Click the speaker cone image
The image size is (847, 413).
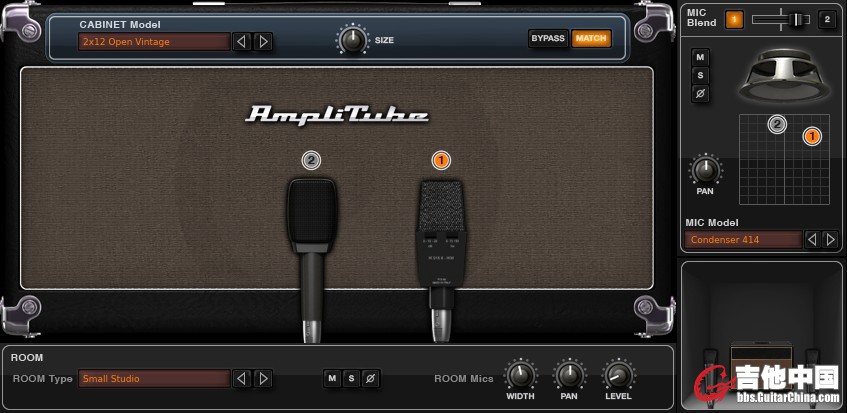tap(784, 74)
